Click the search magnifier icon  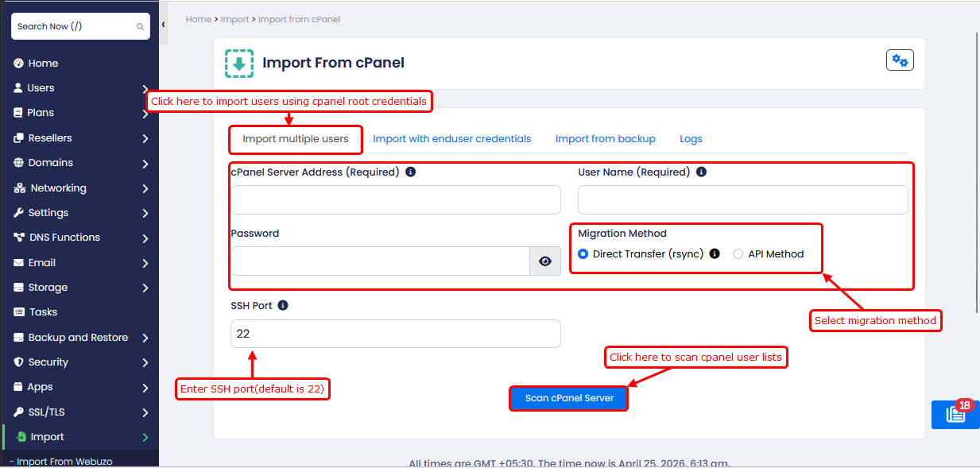point(140,26)
